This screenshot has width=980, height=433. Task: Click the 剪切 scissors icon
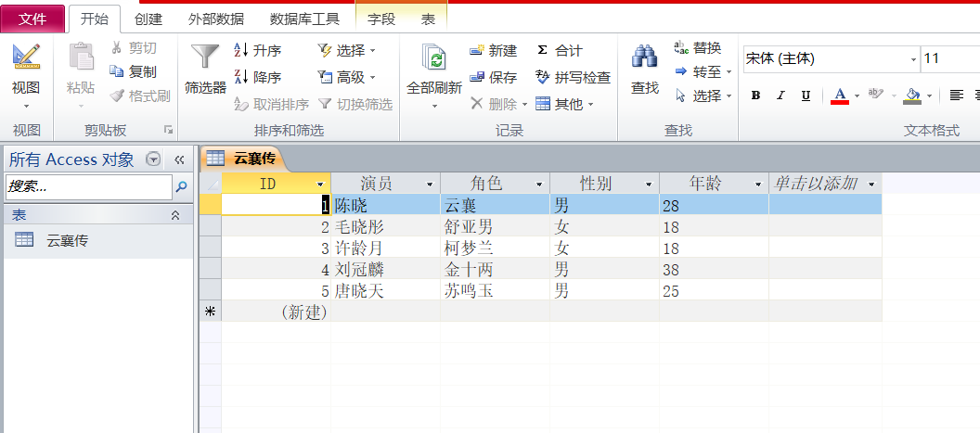117,47
